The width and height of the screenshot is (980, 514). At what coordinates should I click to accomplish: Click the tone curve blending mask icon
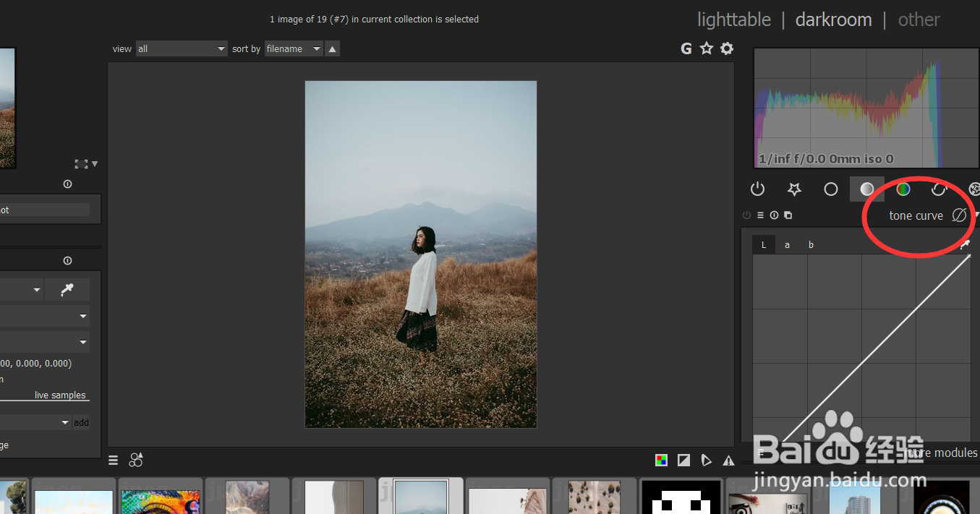point(959,215)
